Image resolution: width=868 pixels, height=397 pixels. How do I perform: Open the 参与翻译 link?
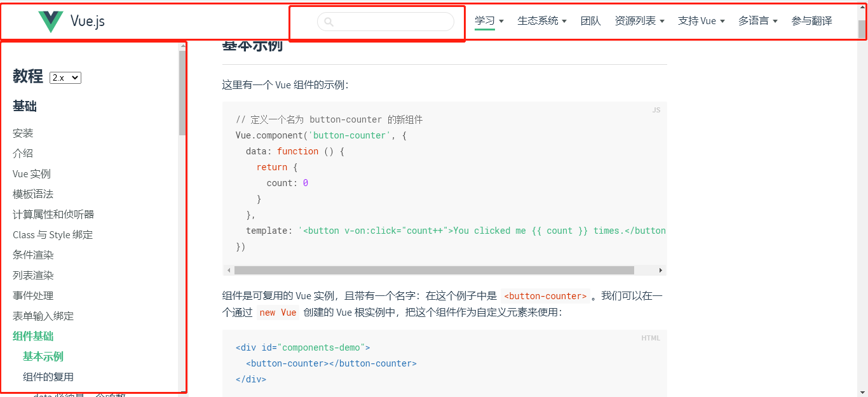pos(812,21)
